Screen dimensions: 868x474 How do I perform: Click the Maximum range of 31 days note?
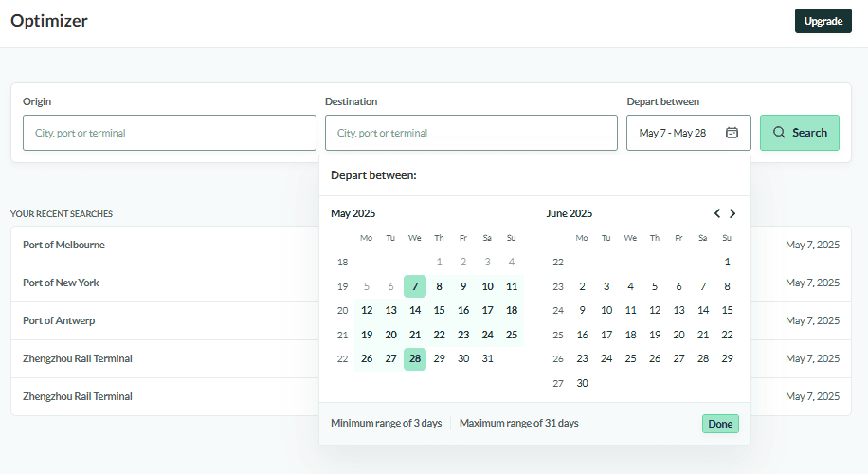tap(518, 423)
